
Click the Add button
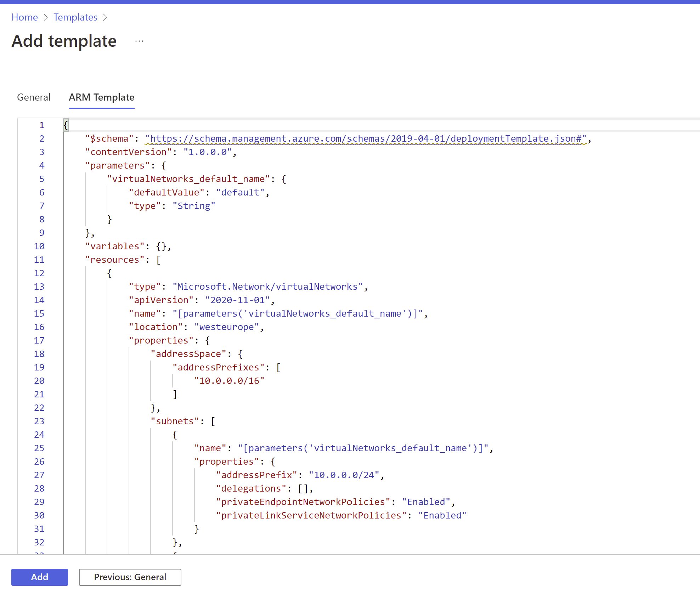(39, 577)
